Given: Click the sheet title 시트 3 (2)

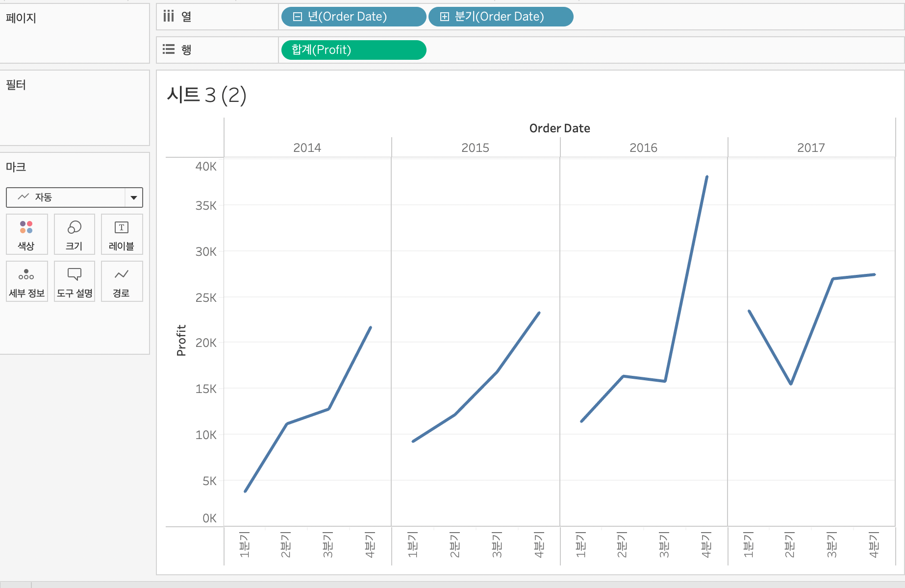Looking at the screenshot, I should coord(206,95).
